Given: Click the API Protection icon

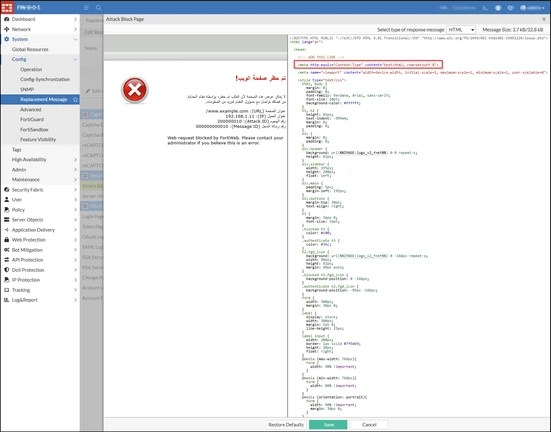Looking at the screenshot, I should click(x=6, y=260).
